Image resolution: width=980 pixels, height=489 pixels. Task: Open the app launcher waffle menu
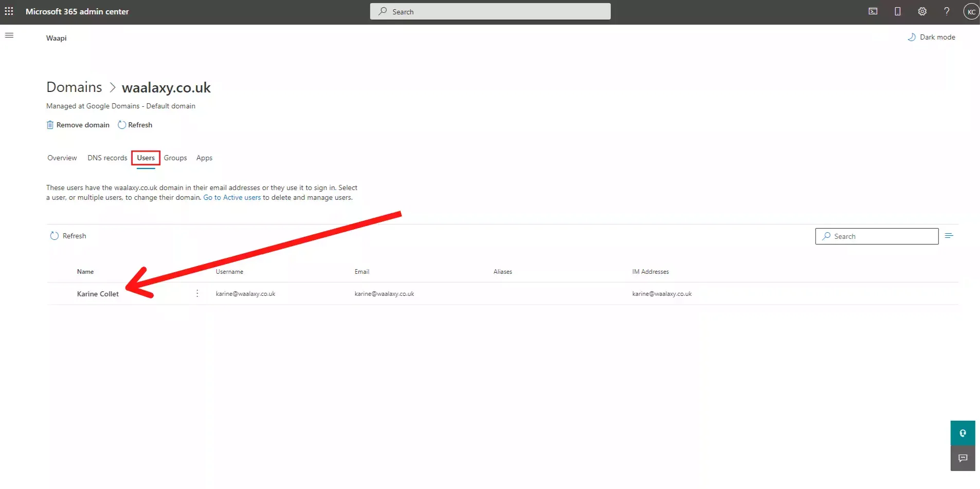pos(9,11)
